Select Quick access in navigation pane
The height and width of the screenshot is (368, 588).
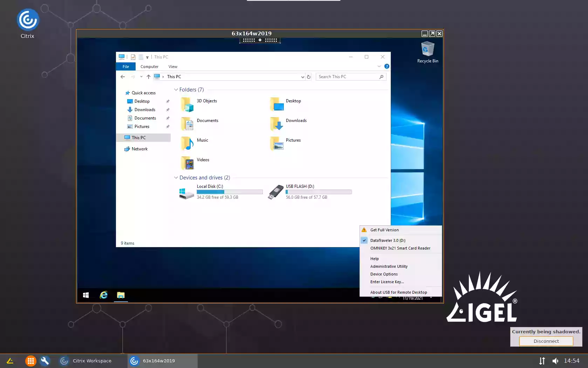tap(140, 93)
